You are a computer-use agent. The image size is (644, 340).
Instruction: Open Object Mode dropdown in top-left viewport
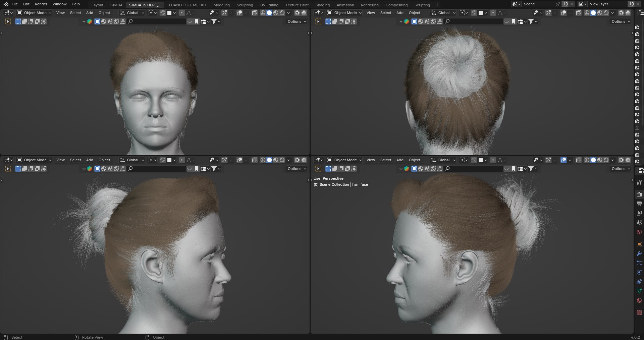coord(34,13)
